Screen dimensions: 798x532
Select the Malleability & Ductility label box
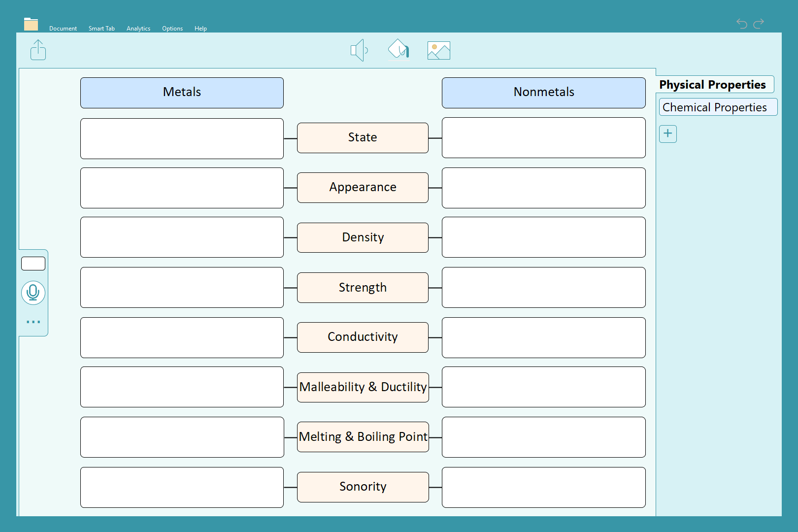pyautogui.click(x=363, y=387)
